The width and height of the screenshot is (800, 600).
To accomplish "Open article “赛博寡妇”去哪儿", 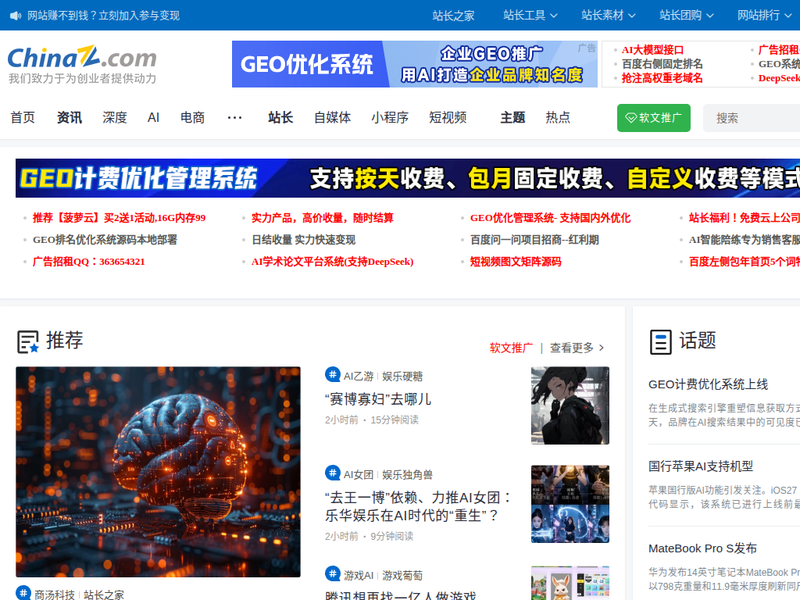I will tap(379, 399).
